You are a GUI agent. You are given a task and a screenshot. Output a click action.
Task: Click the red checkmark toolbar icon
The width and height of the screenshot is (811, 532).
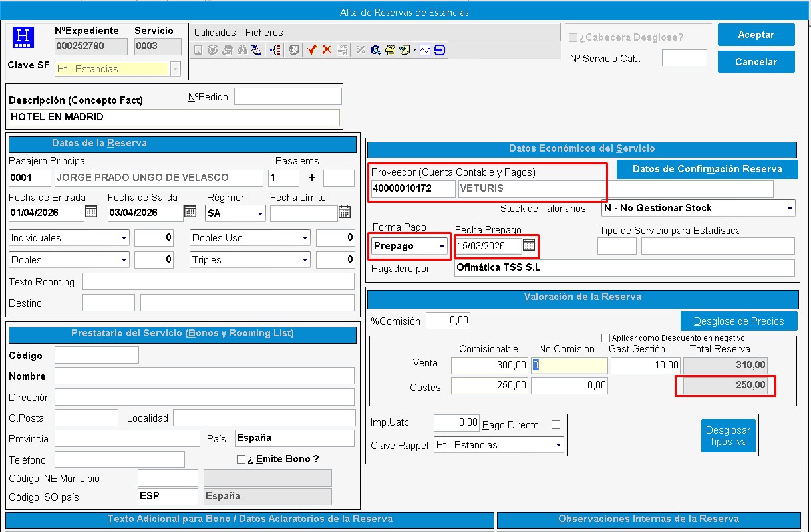[312, 50]
